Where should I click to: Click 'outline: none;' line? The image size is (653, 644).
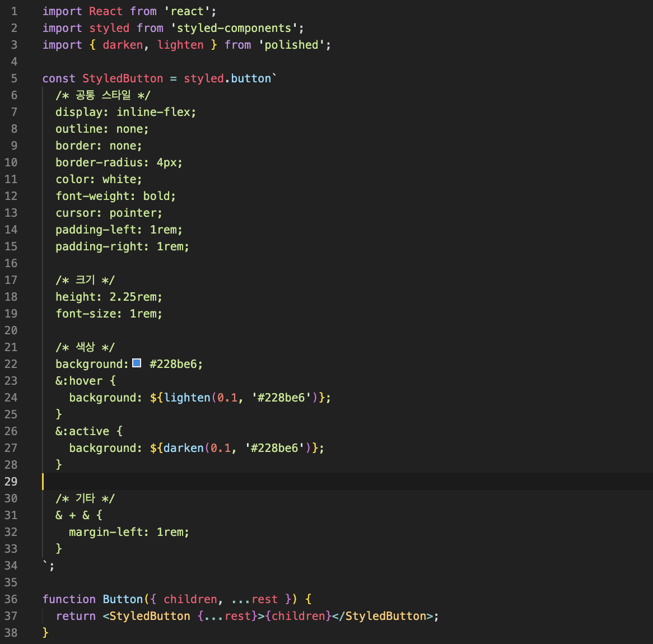[x=102, y=129]
